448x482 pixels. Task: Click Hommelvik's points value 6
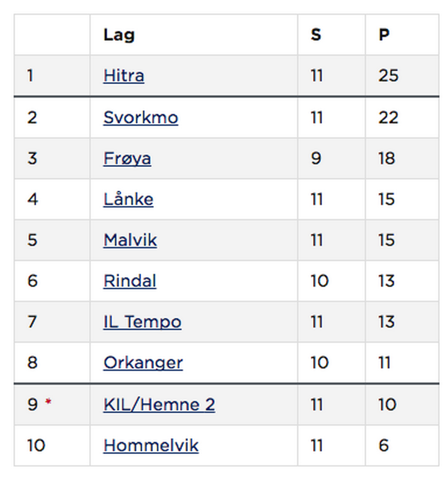pyautogui.click(x=384, y=445)
